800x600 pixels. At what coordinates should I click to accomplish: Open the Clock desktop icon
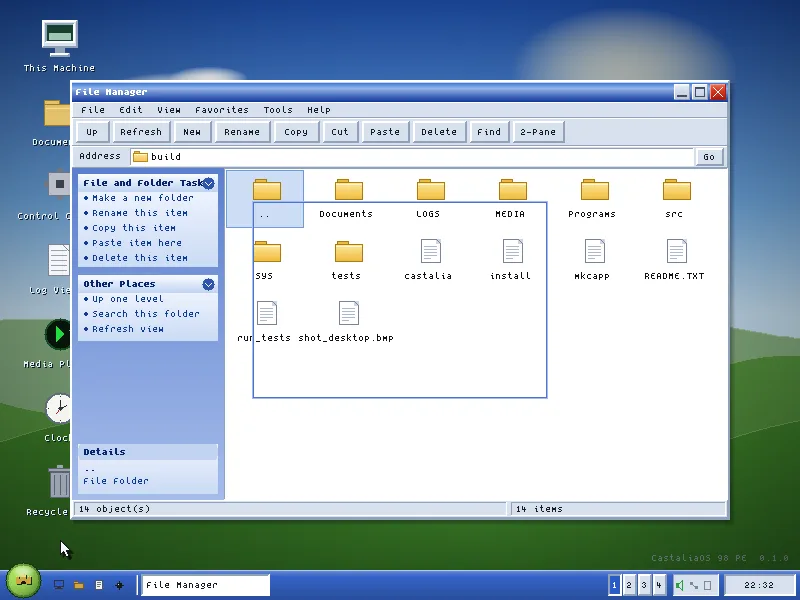click(58, 408)
